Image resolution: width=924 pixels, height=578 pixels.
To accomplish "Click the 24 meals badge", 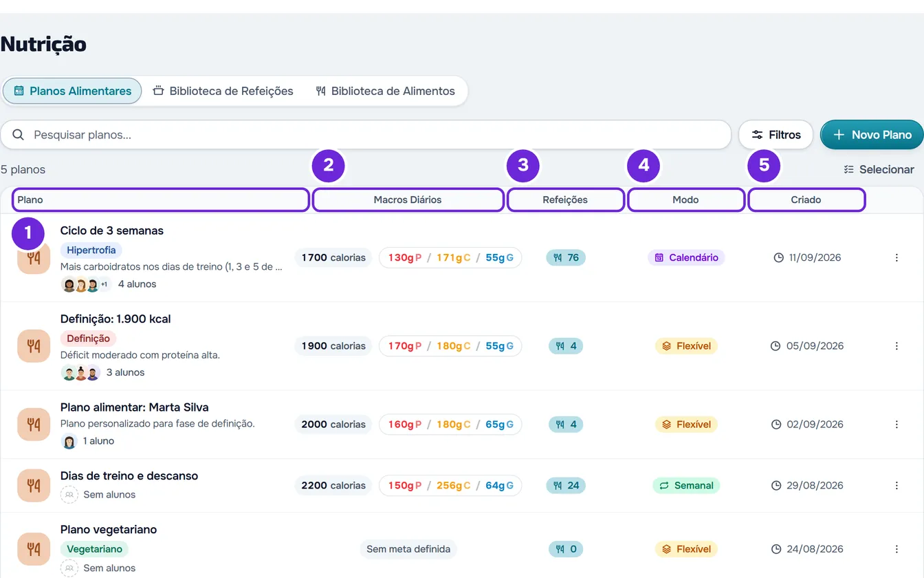I will [566, 485].
